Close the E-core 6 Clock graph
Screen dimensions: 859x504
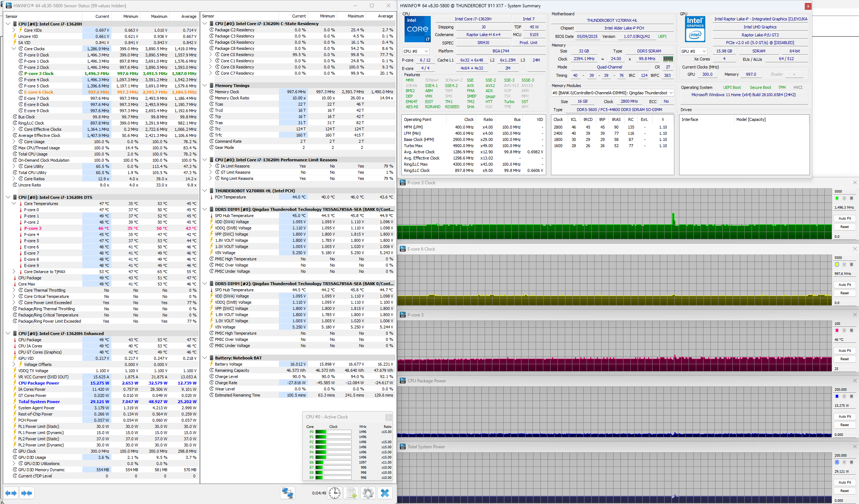click(855, 249)
